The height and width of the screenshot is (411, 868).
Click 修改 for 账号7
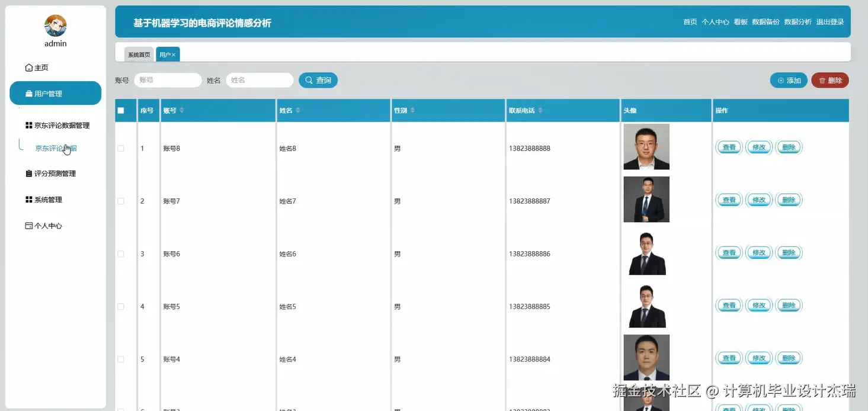click(x=759, y=200)
